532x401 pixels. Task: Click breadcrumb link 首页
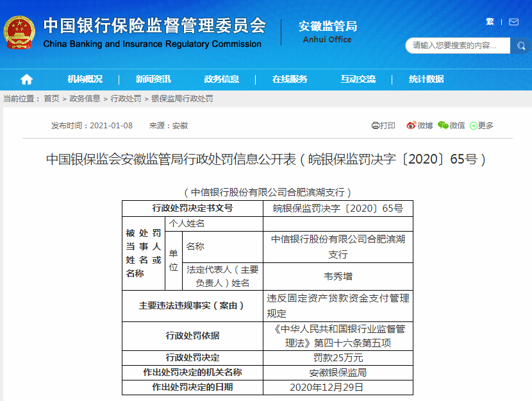[x=51, y=98]
